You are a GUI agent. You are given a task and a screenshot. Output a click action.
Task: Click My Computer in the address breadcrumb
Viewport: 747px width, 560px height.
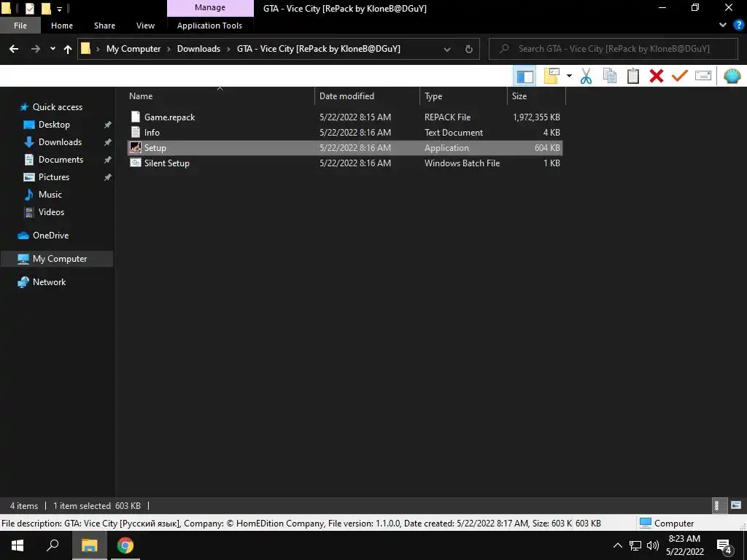(x=133, y=49)
